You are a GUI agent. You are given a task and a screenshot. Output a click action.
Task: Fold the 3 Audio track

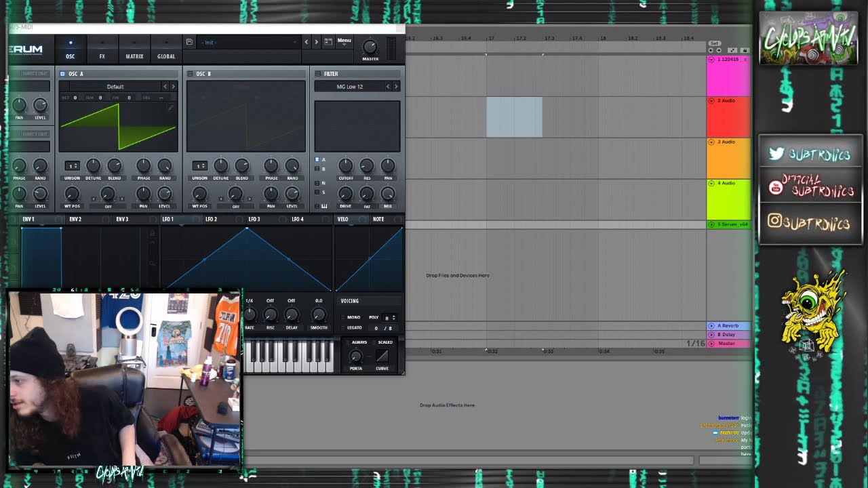tap(711, 142)
